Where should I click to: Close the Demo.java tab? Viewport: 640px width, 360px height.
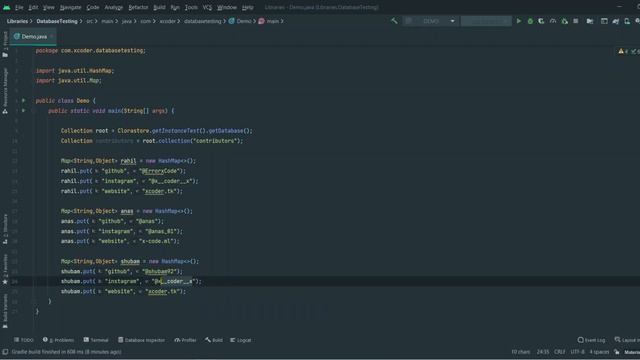click(x=52, y=37)
